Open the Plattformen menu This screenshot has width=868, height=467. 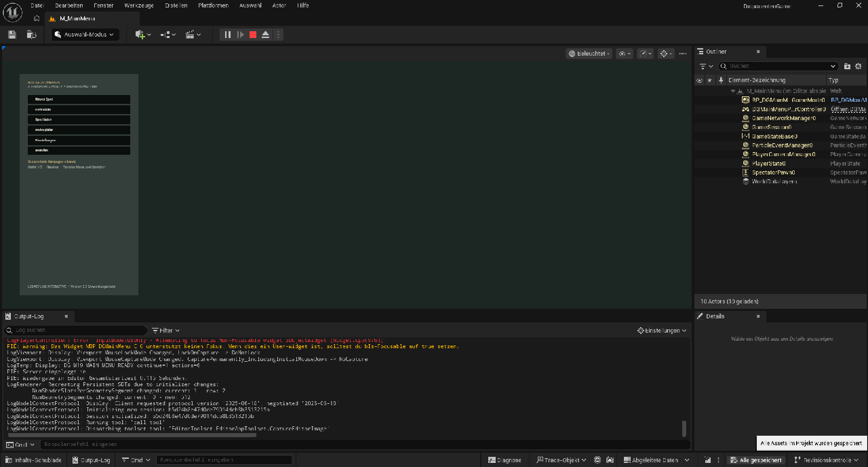214,5
